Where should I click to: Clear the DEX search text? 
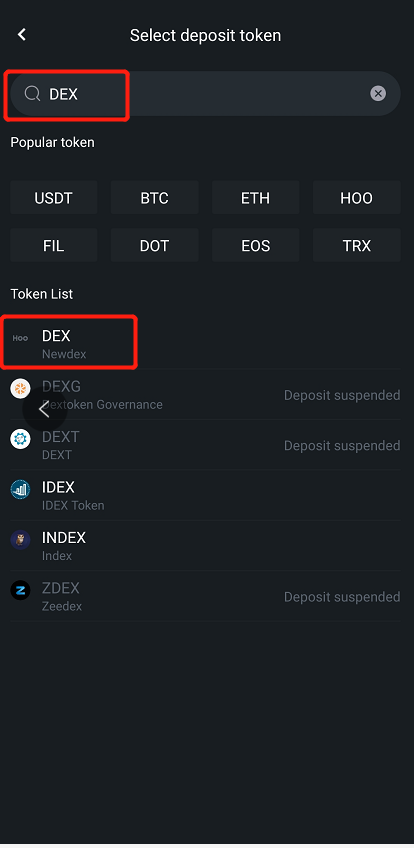pos(378,94)
